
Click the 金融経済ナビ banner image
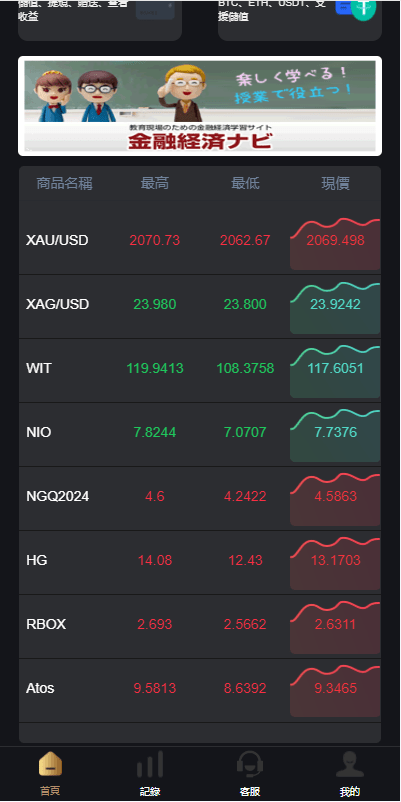[200, 106]
